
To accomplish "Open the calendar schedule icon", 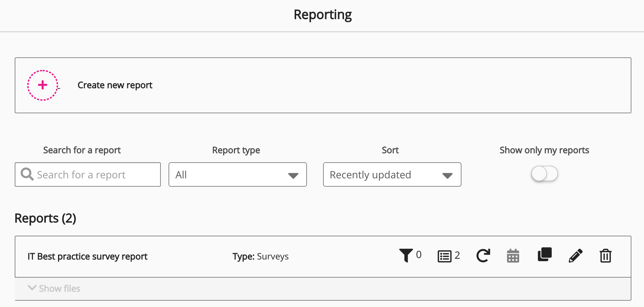I will 513,256.
